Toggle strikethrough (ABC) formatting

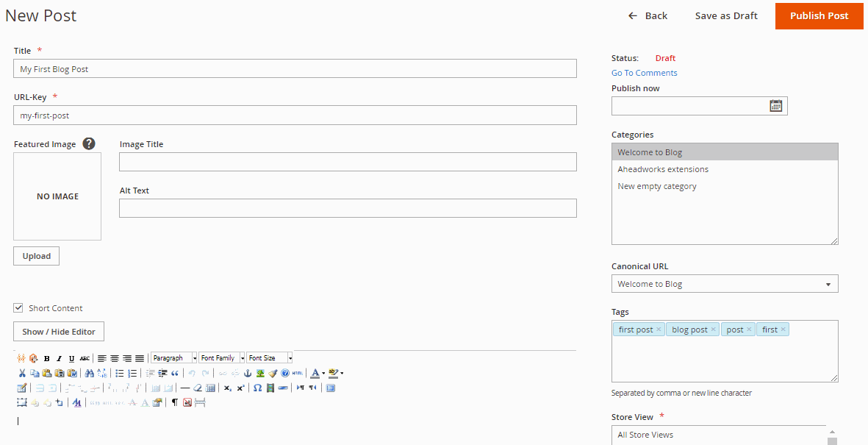pos(85,358)
